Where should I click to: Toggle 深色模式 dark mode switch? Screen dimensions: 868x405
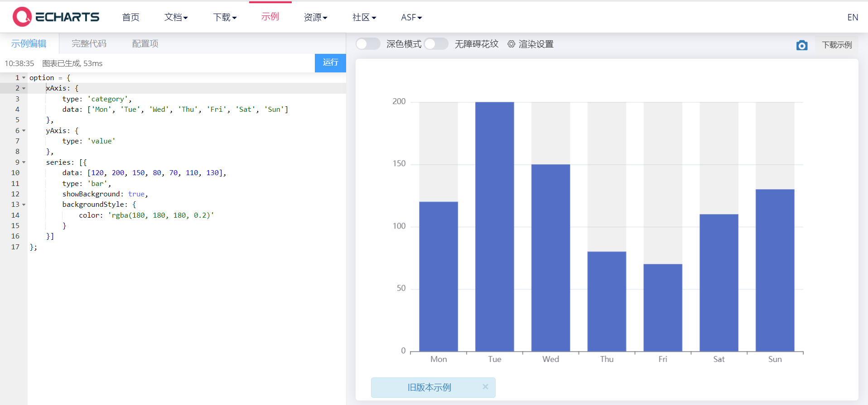point(368,44)
